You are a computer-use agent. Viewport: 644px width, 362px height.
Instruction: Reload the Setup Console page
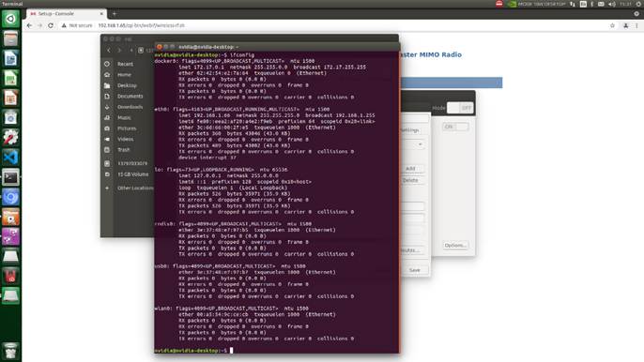(51, 25)
